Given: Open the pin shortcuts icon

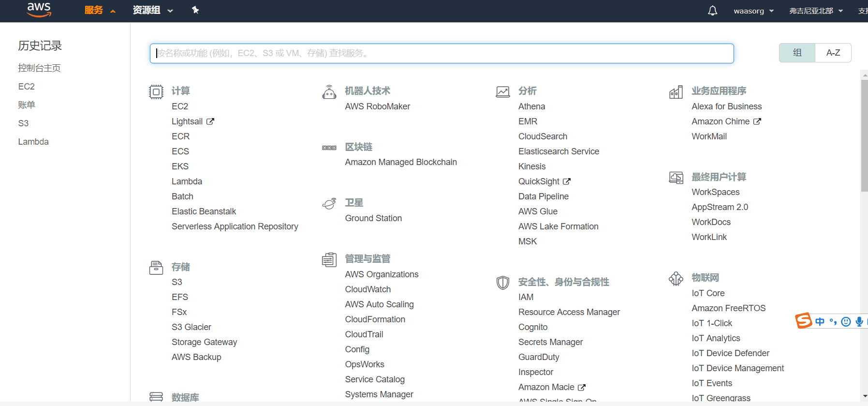Looking at the screenshot, I should (x=195, y=10).
